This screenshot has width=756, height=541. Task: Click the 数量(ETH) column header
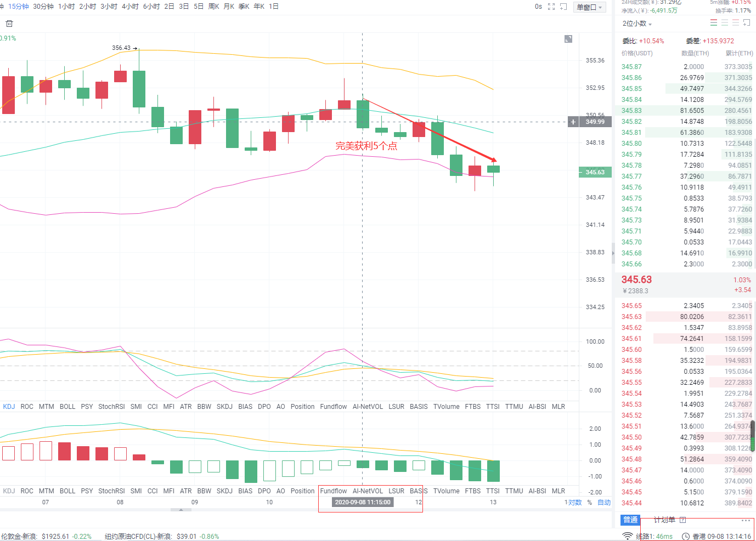click(695, 53)
